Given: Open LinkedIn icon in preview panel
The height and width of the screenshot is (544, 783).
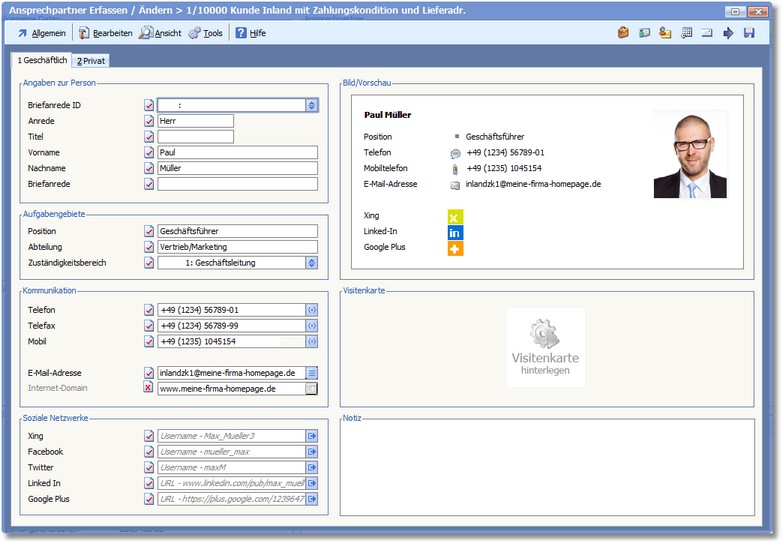Looking at the screenshot, I should click(455, 232).
